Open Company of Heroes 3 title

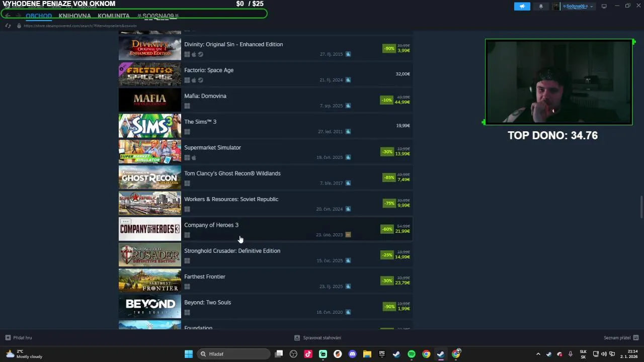tap(211, 225)
